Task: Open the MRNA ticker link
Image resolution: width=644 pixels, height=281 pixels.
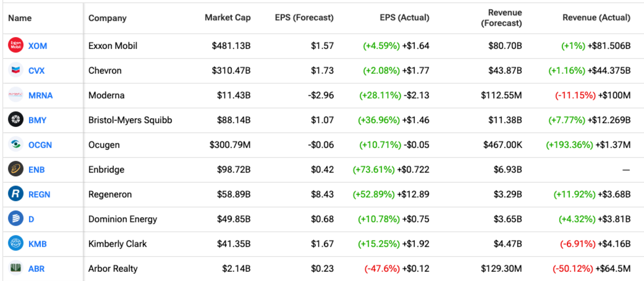Action: [40, 96]
